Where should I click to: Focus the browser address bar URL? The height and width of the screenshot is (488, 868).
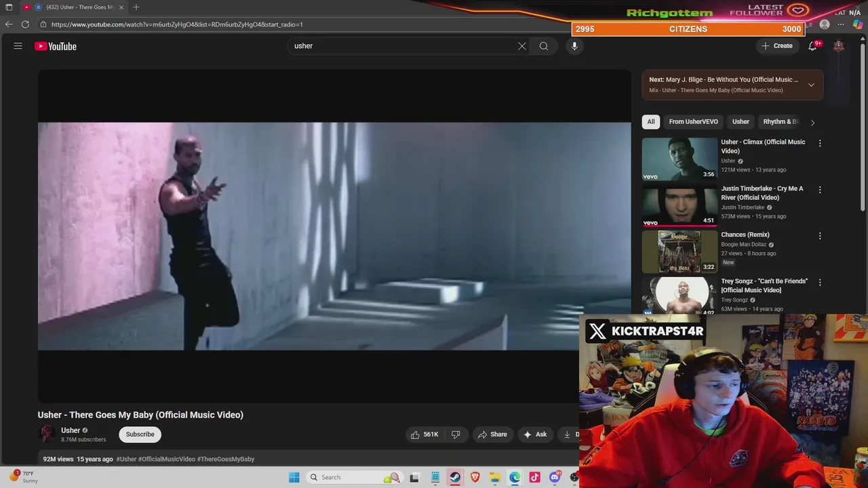click(177, 24)
